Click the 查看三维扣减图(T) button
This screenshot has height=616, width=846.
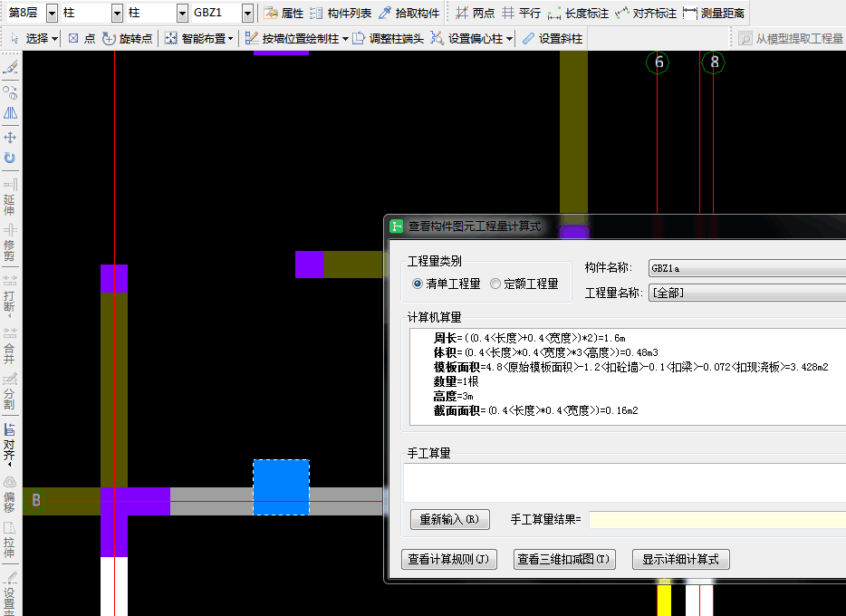(564, 559)
